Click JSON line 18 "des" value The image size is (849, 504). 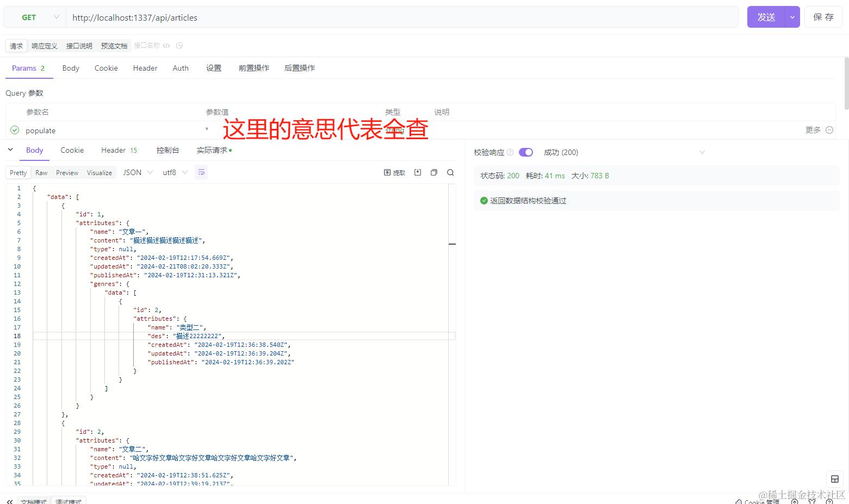(x=199, y=336)
